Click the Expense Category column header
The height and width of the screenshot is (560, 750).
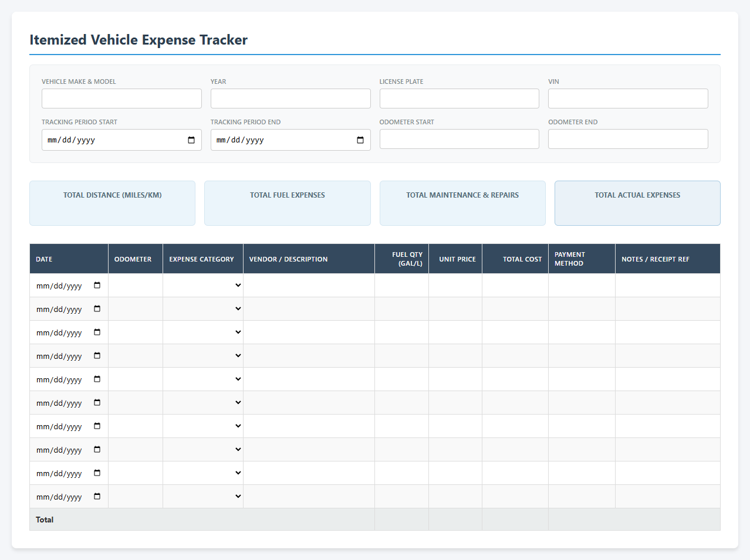(x=203, y=259)
